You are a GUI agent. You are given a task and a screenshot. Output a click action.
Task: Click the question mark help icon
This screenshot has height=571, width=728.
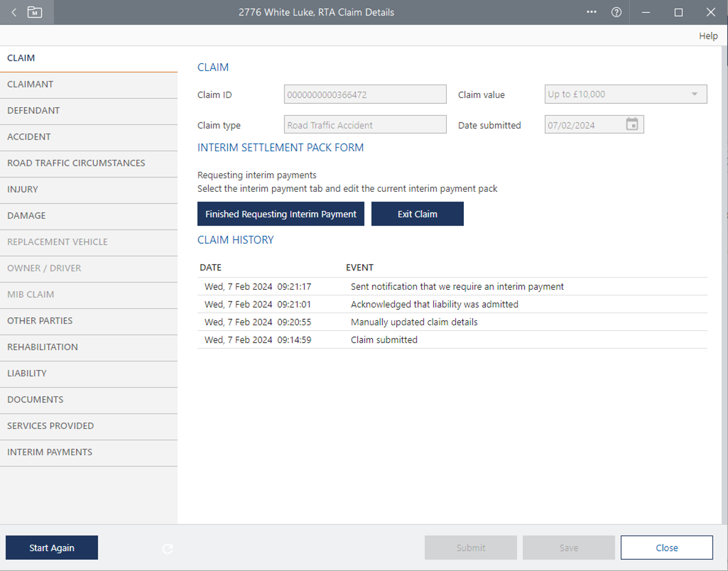616,12
